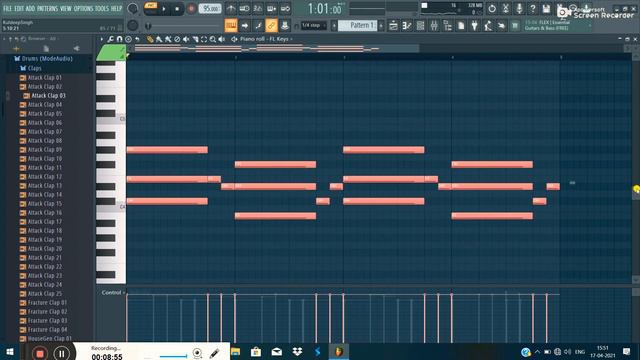The width and height of the screenshot is (640, 360).
Task: Select the Paint brush tool
Action: 159,39
